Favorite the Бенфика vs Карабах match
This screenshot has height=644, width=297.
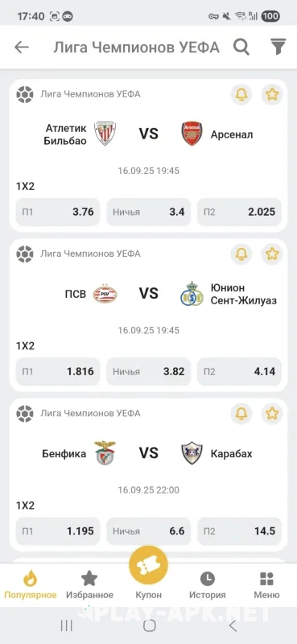[x=272, y=413]
